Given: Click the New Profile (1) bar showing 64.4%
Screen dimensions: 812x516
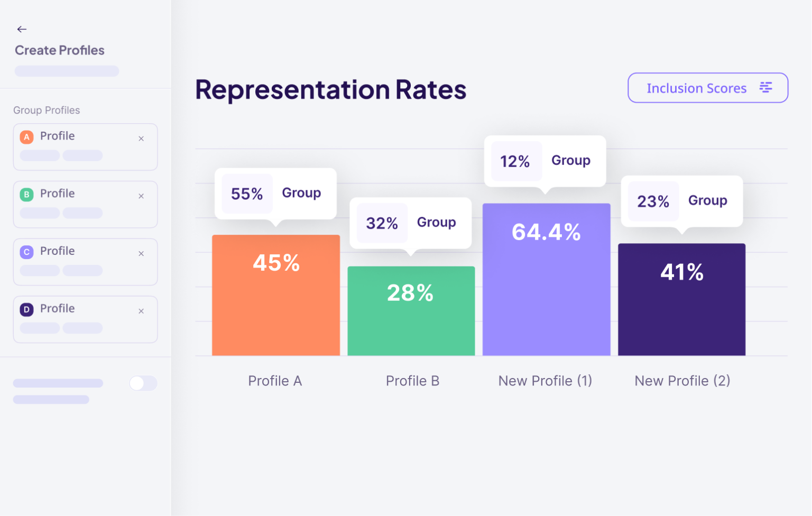Looking at the screenshot, I should 546,279.
